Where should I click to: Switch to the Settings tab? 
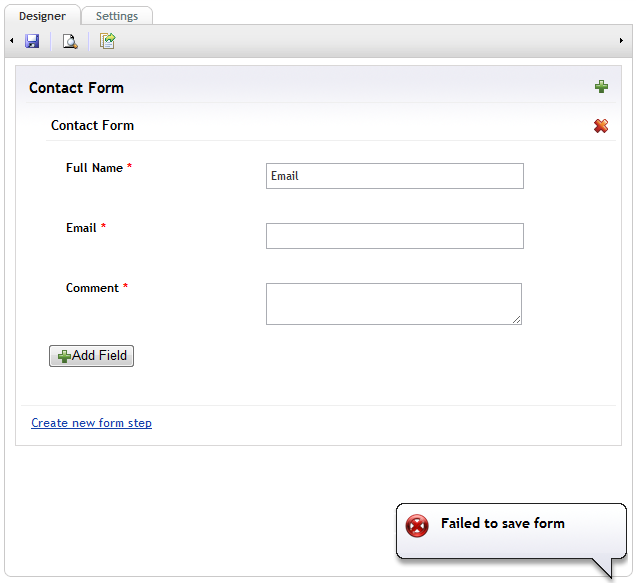coord(117,16)
